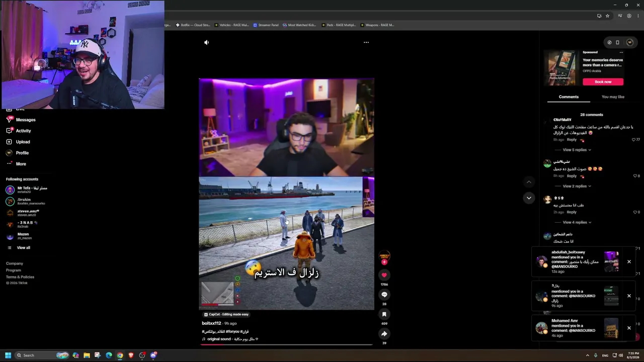Image resolution: width=644 pixels, height=362 pixels.
Task: Open the original sound link
Action: 230,339
